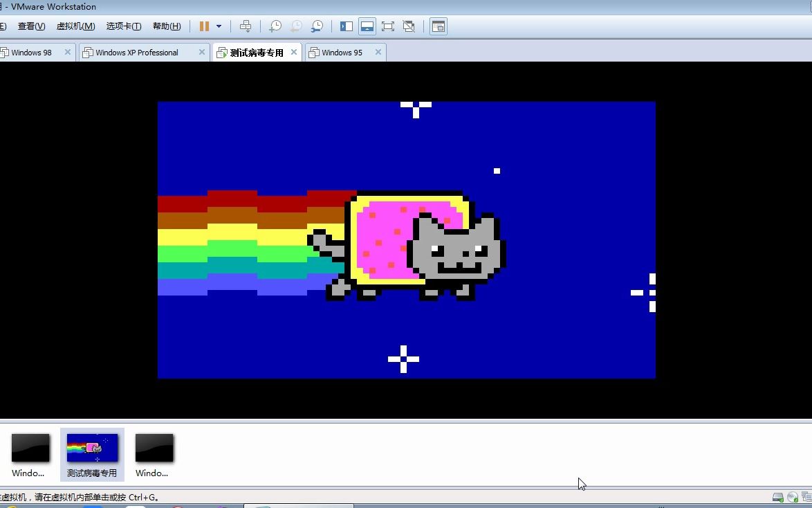
Task: Close the 测试病毒专用 tab
Action: (x=294, y=52)
